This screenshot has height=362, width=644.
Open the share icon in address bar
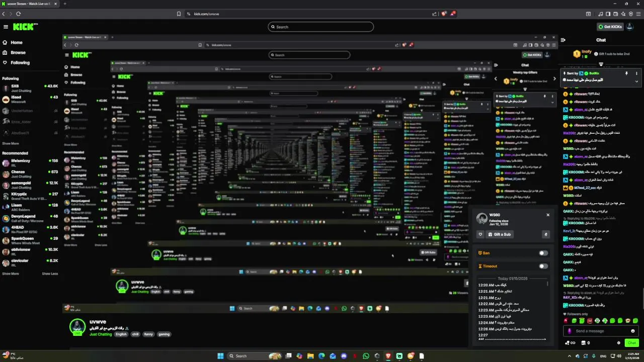click(x=435, y=14)
